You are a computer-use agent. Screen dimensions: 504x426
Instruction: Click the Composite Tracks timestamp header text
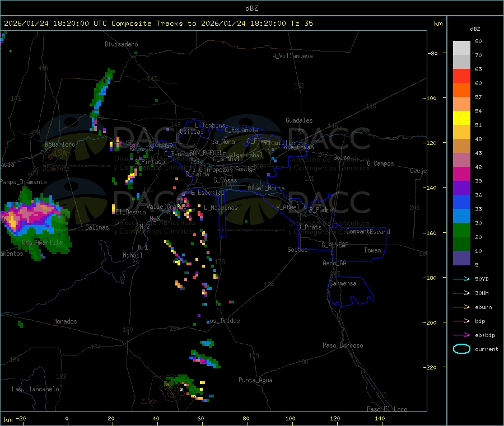[x=158, y=24]
